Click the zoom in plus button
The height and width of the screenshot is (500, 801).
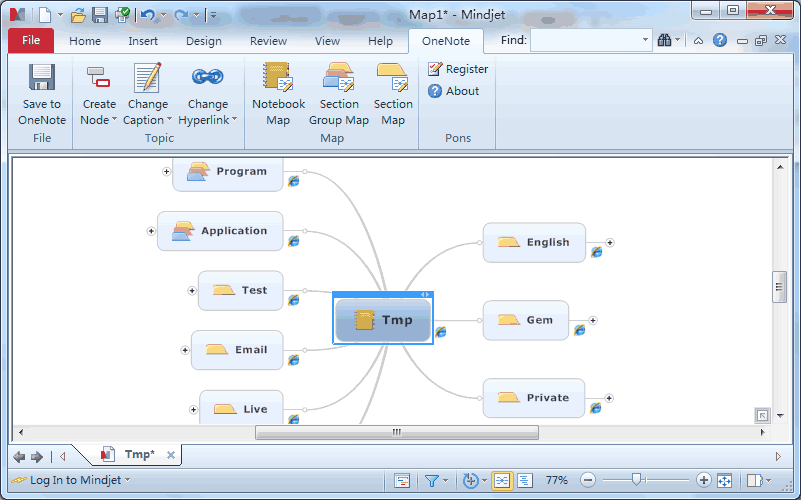(x=703, y=480)
